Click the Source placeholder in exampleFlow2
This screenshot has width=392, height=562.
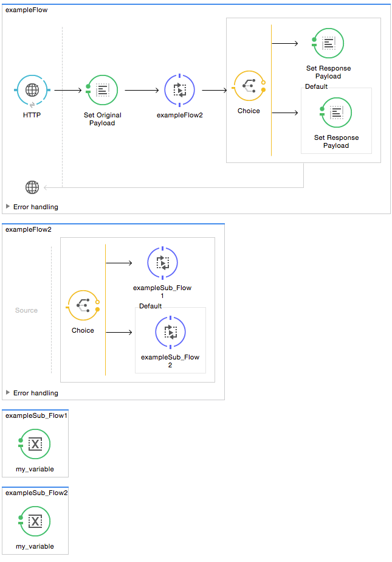tap(26, 310)
